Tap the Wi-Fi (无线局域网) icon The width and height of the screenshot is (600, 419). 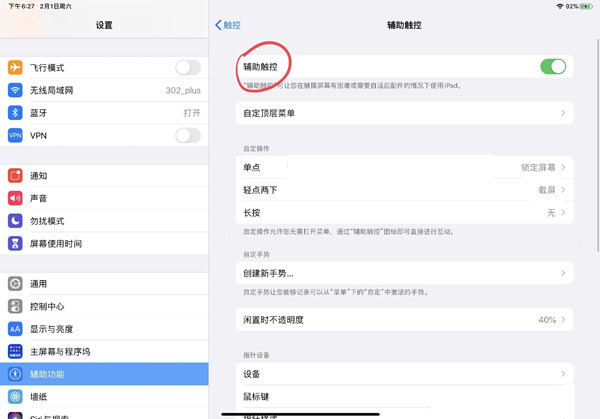[15, 90]
